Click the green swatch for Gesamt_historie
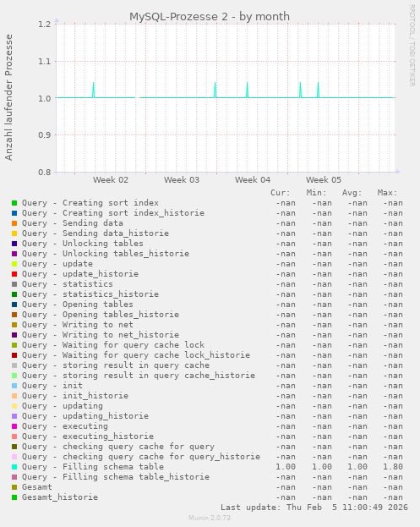The image size is (420, 527). [x=14, y=497]
